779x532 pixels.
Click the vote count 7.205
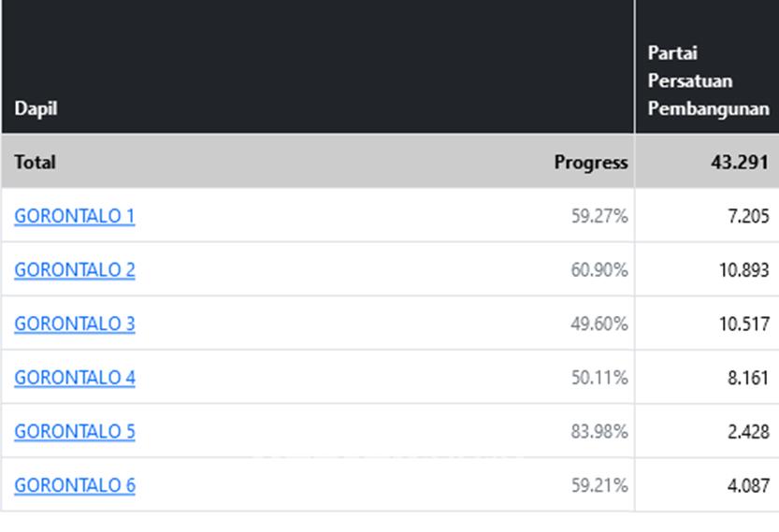point(747,216)
